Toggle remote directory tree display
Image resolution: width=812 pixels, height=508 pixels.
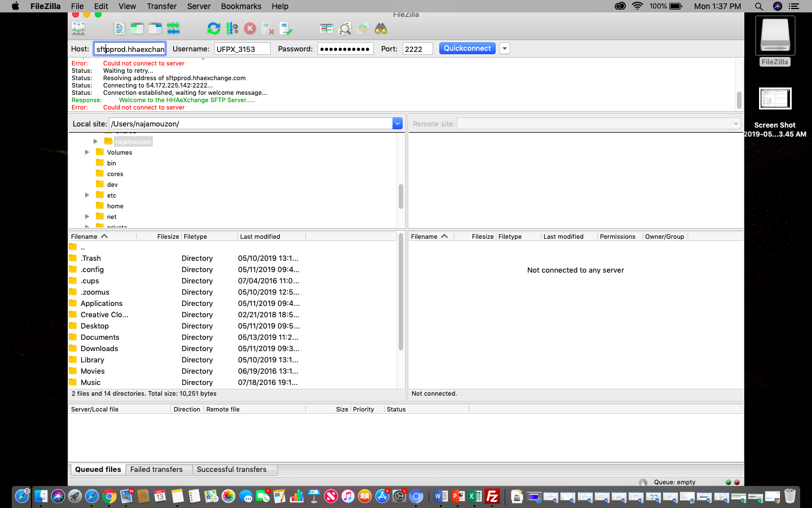click(155, 28)
